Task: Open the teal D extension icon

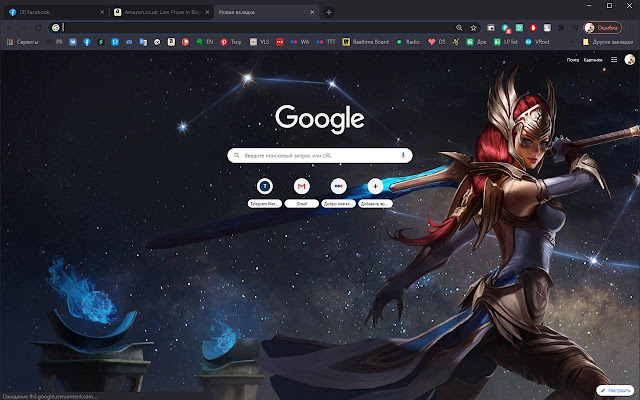Action: point(519,28)
